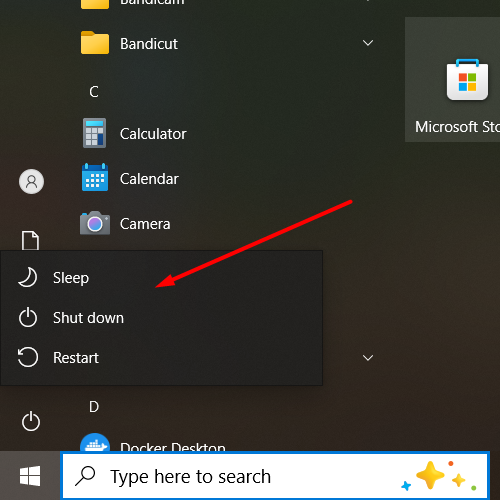Open the Documents icon in sidebar
The width and height of the screenshot is (500, 500).
tap(30, 240)
